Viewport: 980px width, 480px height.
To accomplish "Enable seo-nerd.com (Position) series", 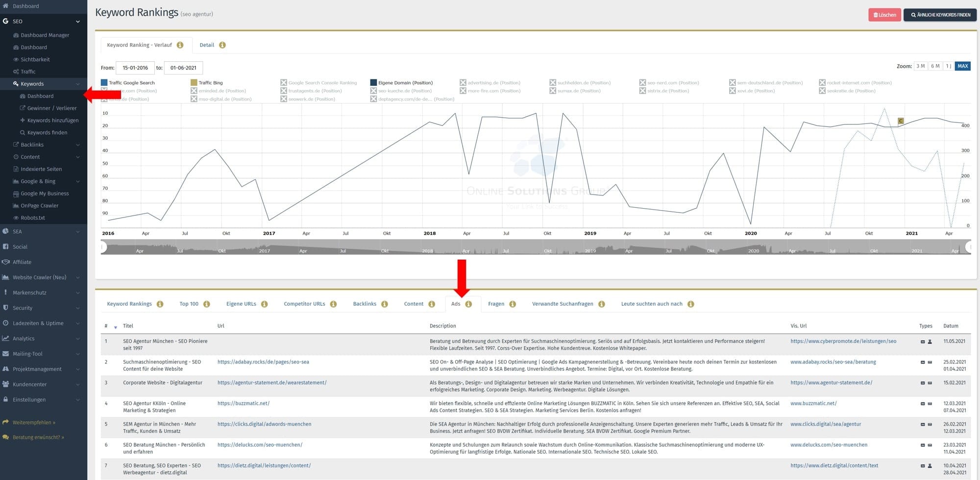I will click(669, 83).
